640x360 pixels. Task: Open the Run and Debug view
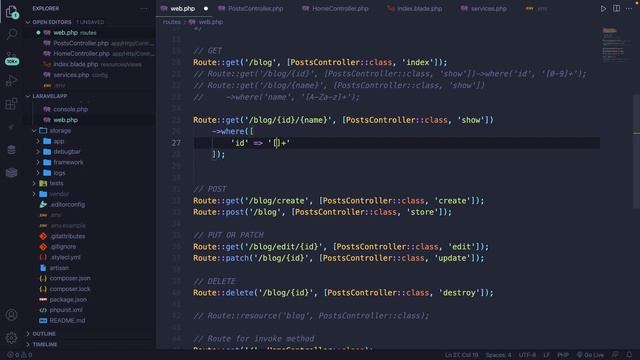pyautogui.click(x=11, y=81)
